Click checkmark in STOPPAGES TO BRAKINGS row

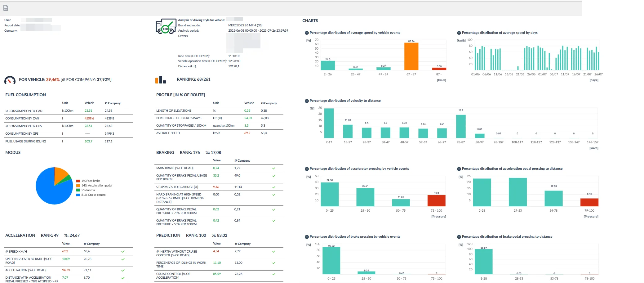274,187
